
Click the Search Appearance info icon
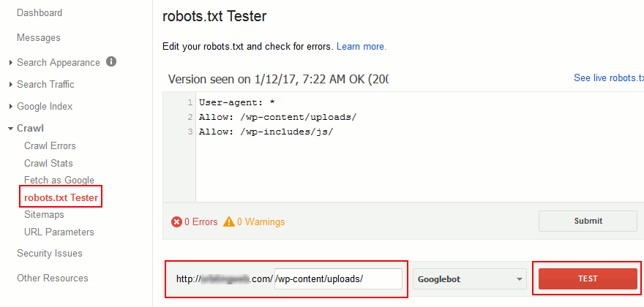click(111, 62)
